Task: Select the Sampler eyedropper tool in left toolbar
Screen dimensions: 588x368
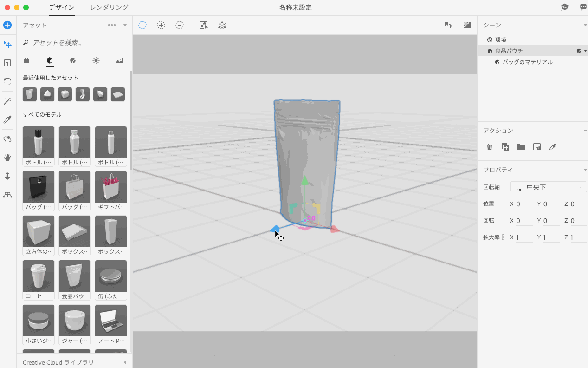Action: [7, 120]
